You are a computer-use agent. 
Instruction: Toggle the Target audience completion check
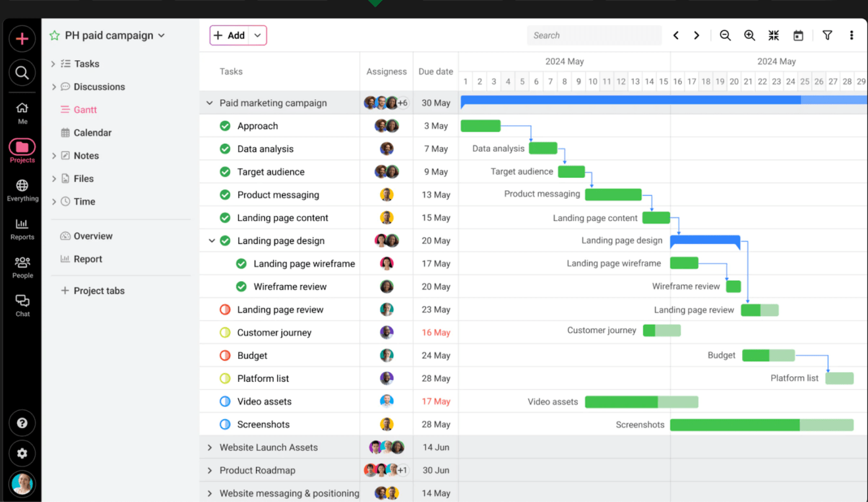225,172
